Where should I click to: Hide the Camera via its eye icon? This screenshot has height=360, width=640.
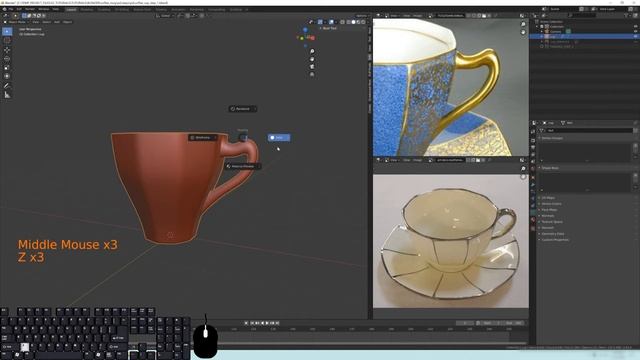(636, 31)
